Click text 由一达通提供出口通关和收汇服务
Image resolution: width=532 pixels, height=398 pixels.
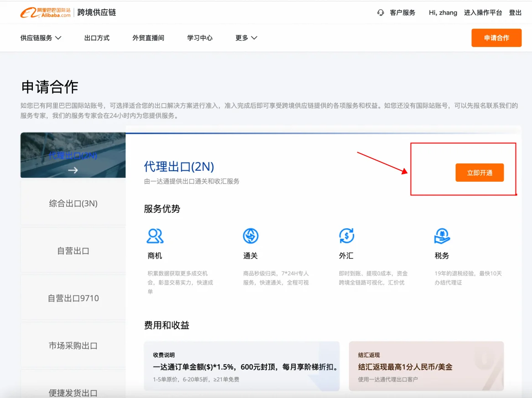click(x=192, y=181)
